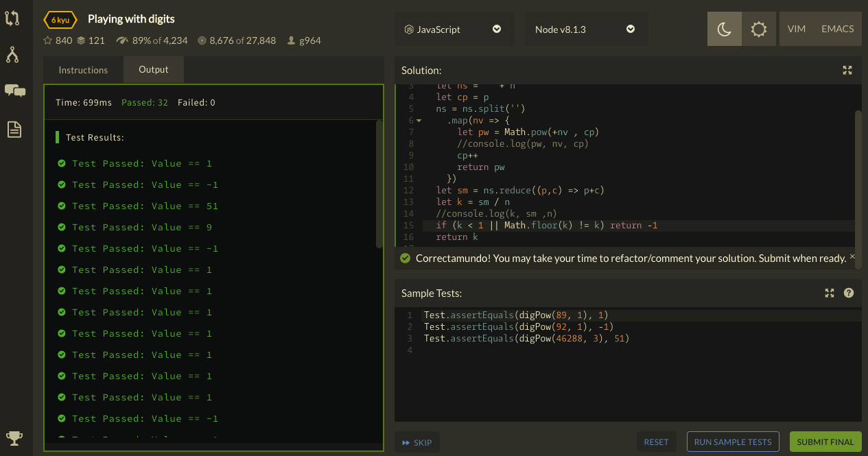The width and height of the screenshot is (868, 456).
Task: Click the output panel vertical scrollbar
Action: coord(379,184)
